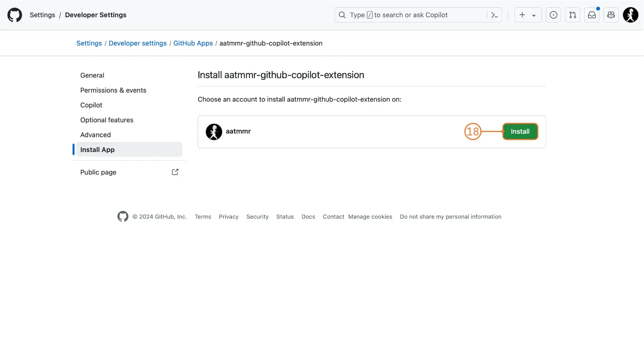Select Permissions & events in sidebar
The height and width of the screenshot is (352, 644).
129,90
